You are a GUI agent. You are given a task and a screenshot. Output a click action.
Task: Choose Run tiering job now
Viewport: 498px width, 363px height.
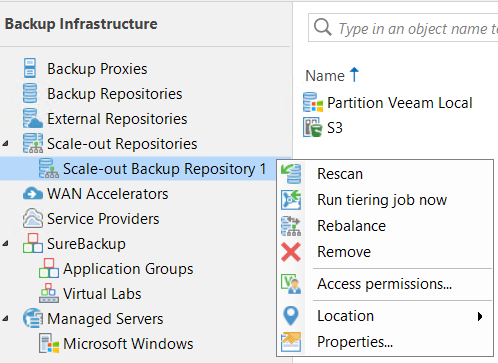click(385, 200)
